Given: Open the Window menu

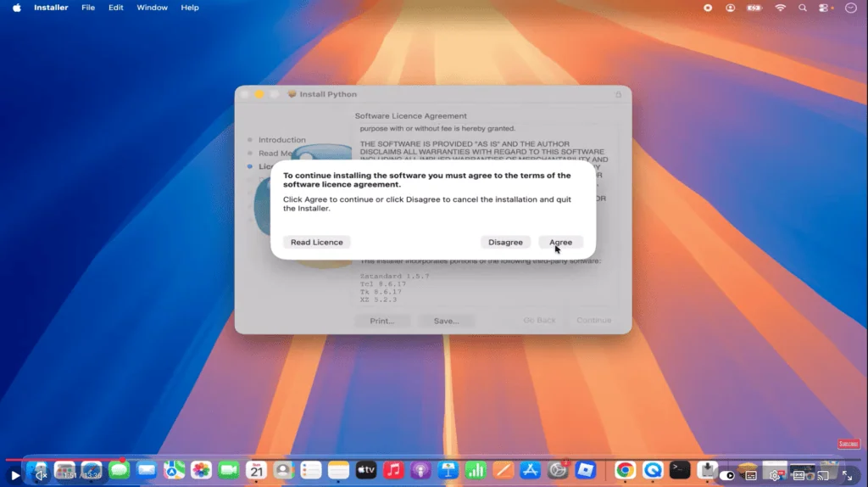Looking at the screenshot, I should click(x=153, y=8).
